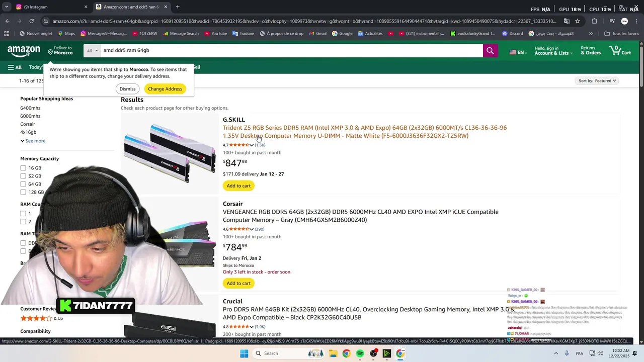Screen dimensions: 644x362
Task: Check the 32 GB memory capacity filter
Action: click(23, 176)
